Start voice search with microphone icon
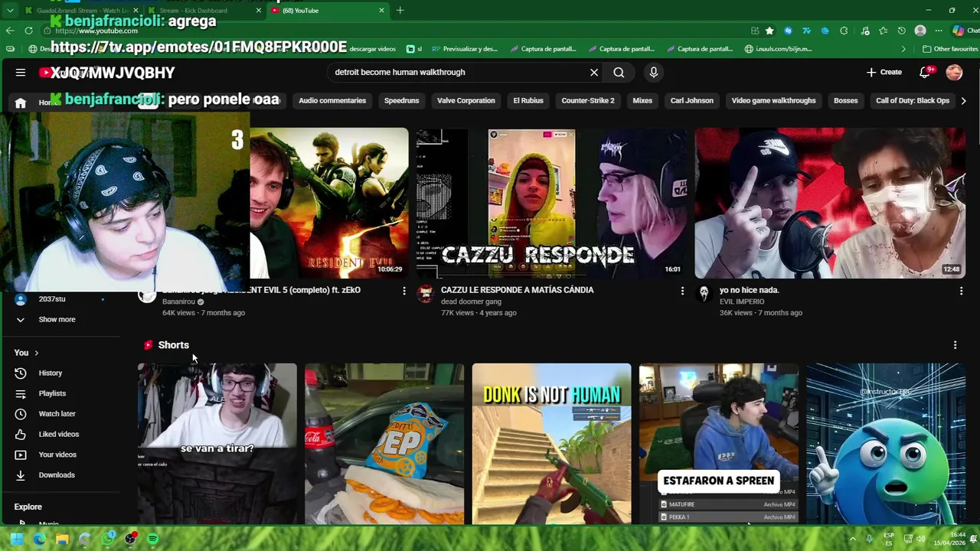 coord(653,72)
